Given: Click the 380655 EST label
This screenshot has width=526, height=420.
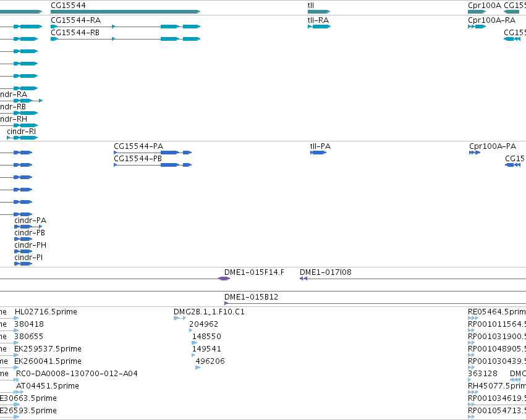Looking at the screenshot, I should click(x=29, y=337).
